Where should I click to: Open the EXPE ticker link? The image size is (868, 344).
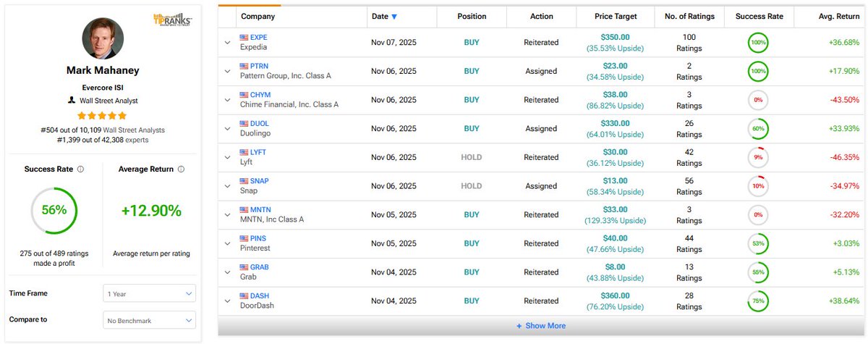tap(258, 37)
